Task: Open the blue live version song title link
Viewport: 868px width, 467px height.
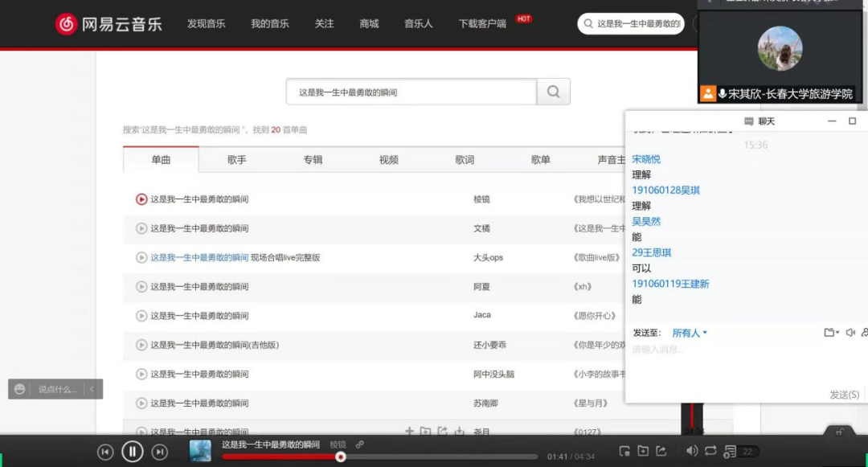Action: click(x=199, y=257)
